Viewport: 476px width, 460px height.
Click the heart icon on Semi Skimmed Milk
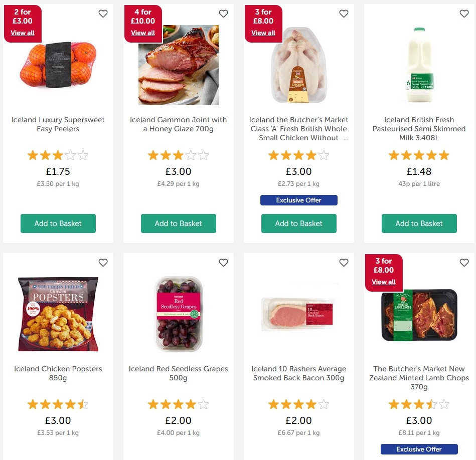coord(464,14)
